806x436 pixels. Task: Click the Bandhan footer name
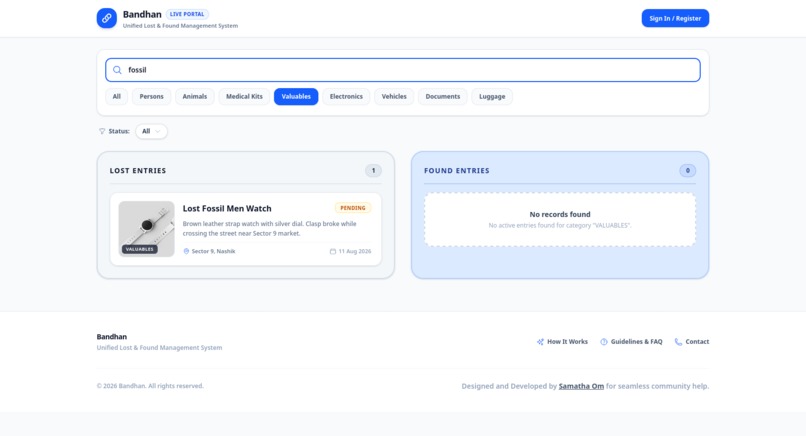tap(112, 337)
